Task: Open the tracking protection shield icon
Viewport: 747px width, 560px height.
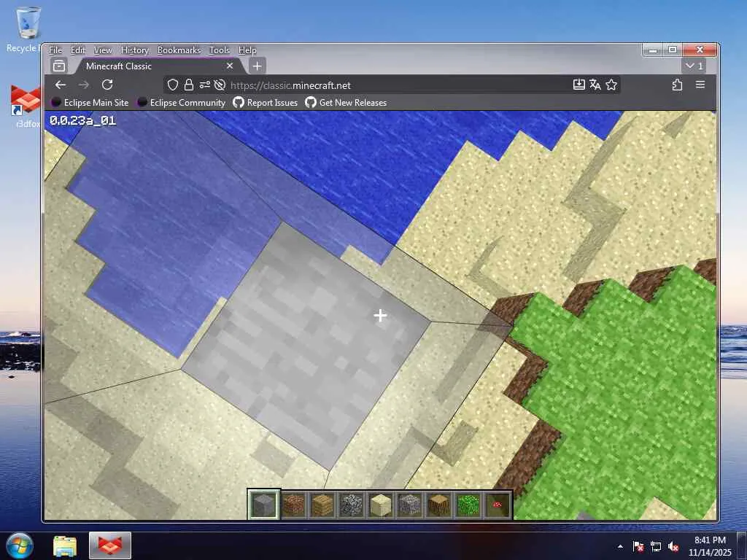Action: coord(172,85)
